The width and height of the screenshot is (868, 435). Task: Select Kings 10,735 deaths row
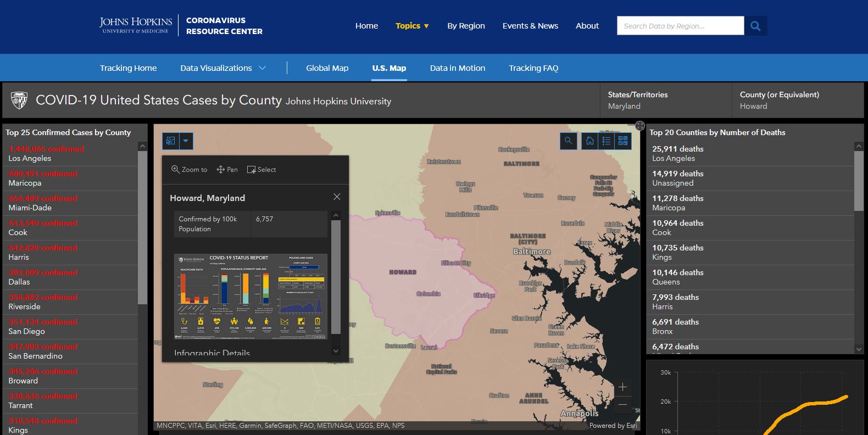click(750, 253)
